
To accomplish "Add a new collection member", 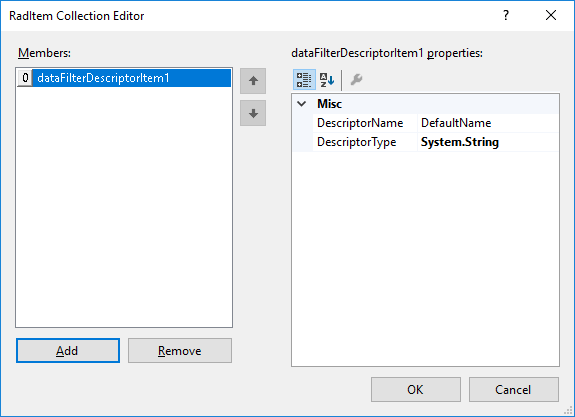I will pos(68,351).
